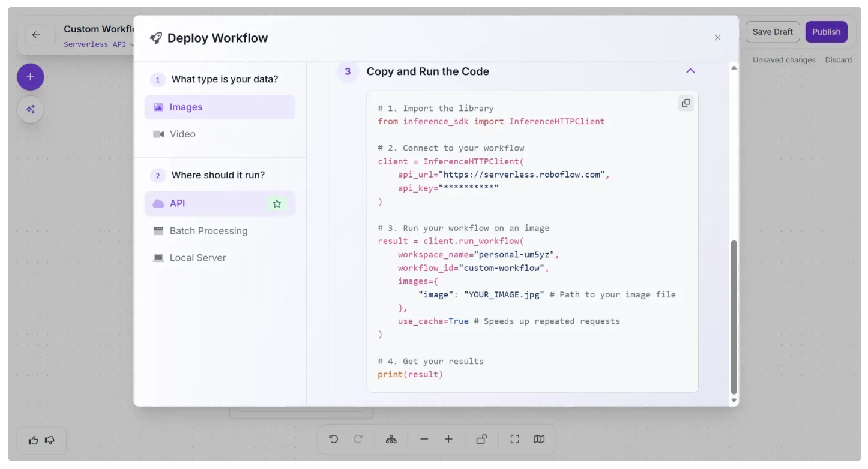Open the minimap icon in toolbar
Screen dimensions: 868x469
click(x=539, y=440)
